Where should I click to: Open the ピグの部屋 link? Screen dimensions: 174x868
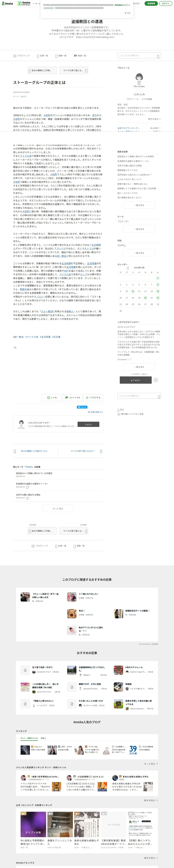147,99
